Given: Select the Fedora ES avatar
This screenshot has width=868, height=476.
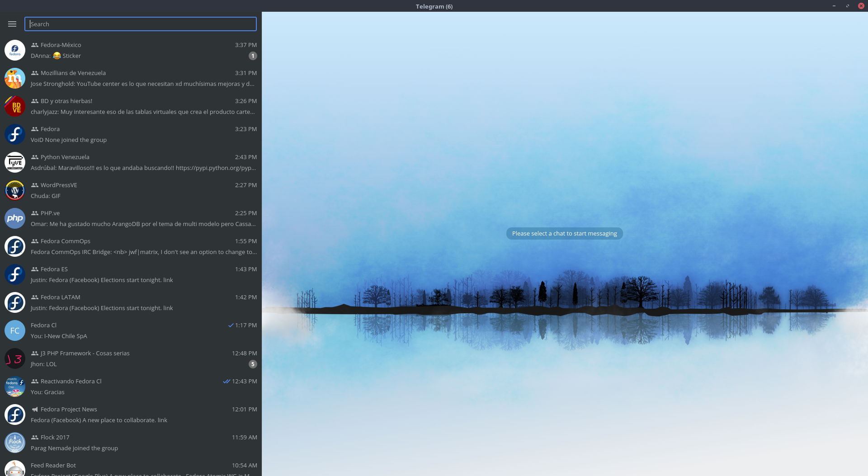Looking at the screenshot, I should coord(15,274).
